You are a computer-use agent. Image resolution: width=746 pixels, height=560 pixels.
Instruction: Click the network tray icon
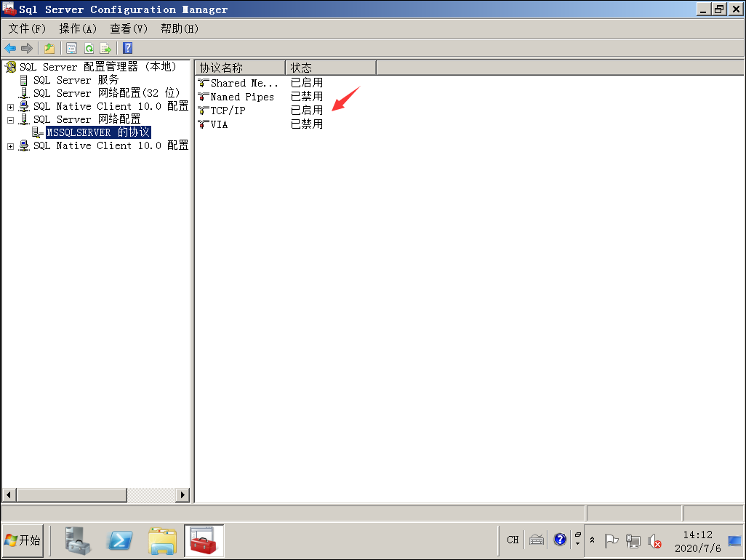[x=633, y=541]
